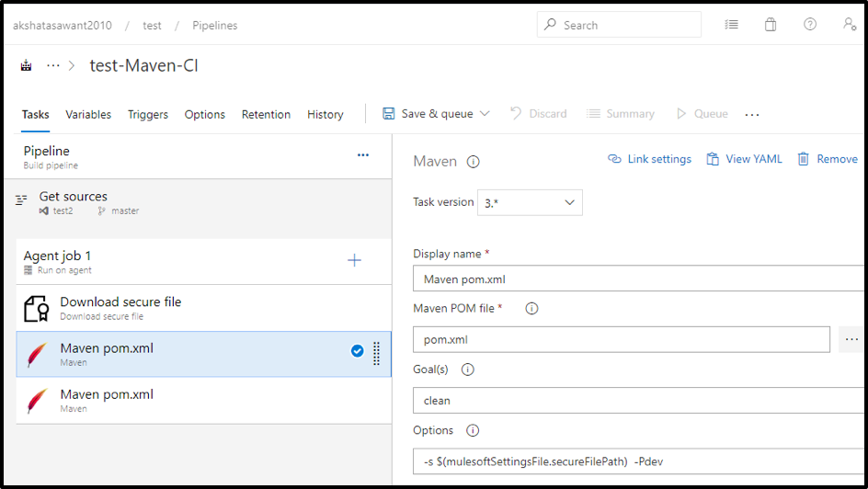Toggle the selected Maven pom.xml task checkmark

tap(357, 351)
